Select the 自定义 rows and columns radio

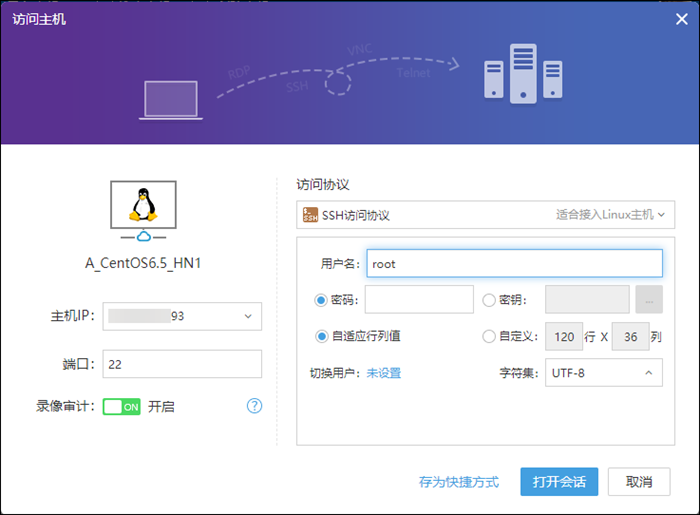(x=489, y=336)
